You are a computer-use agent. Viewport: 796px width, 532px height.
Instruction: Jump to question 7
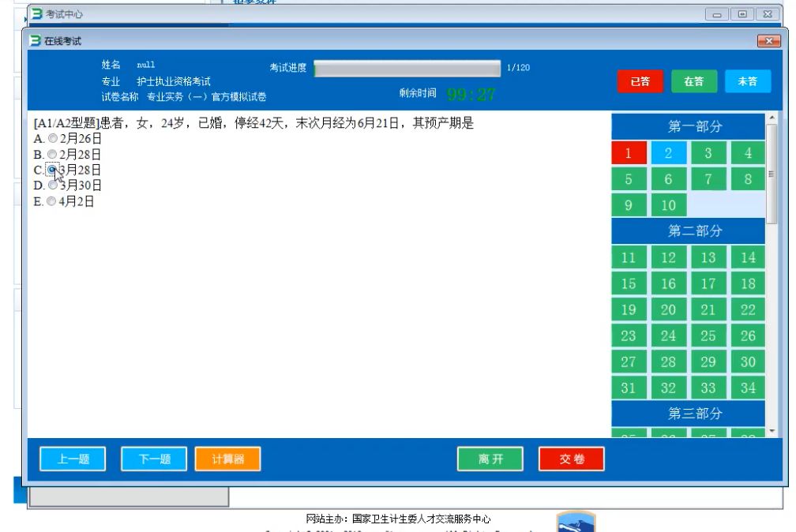pos(708,179)
